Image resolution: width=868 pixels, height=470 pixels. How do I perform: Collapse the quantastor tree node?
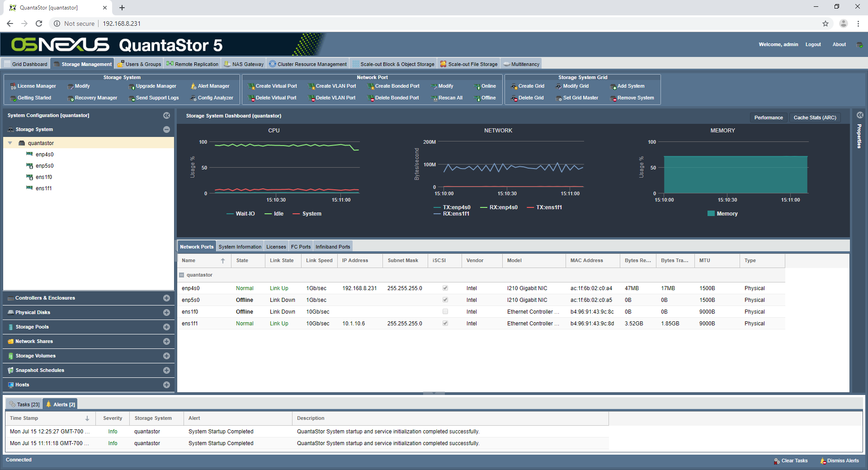10,143
